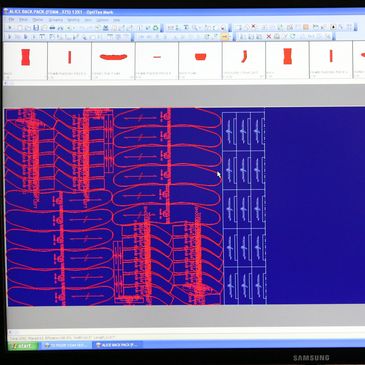Click the orange square icon in the top toolbar

[306, 27]
